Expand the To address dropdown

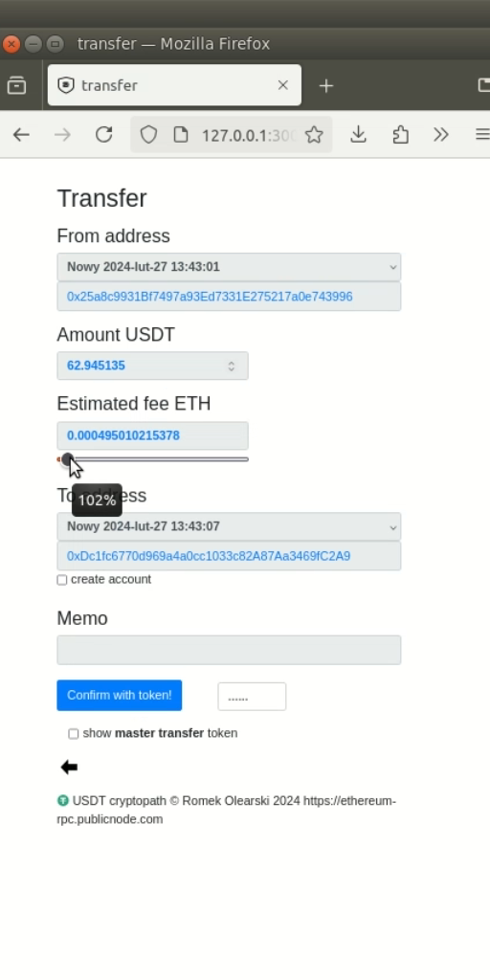pyautogui.click(x=229, y=526)
